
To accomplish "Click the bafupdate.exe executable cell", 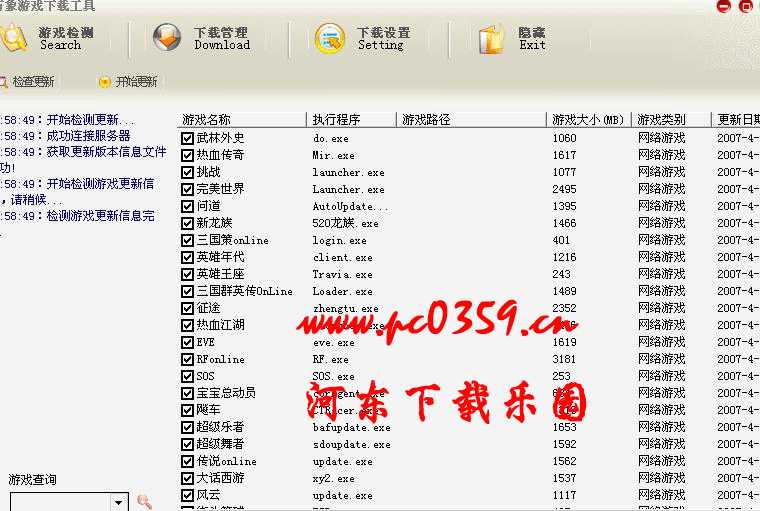I will [352, 428].
